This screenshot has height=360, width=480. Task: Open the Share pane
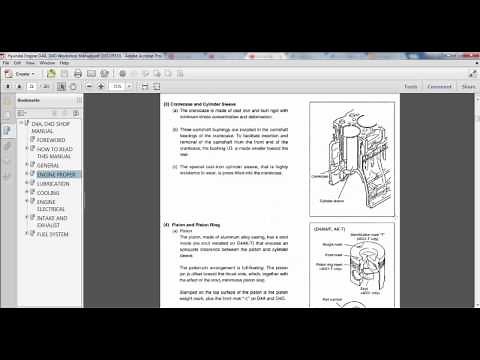[468, 86]
